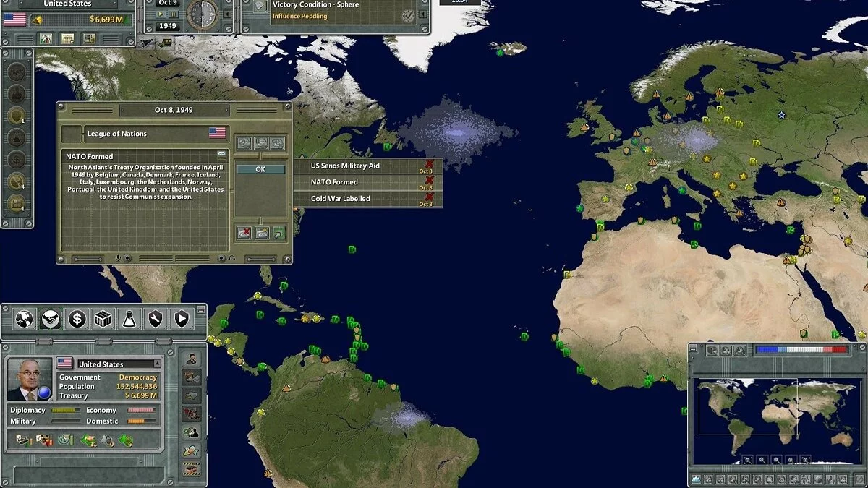
Task: Click second filter icon above OK button
Action: [261, 143]
